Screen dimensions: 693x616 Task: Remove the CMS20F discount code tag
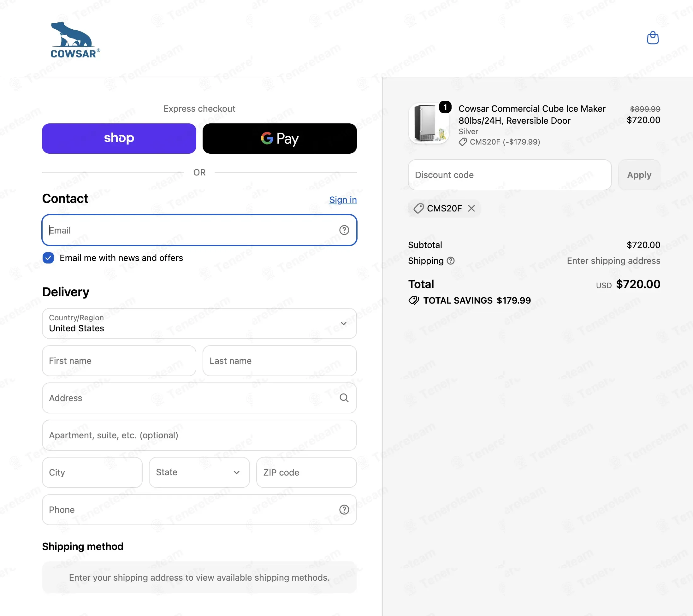471,208
